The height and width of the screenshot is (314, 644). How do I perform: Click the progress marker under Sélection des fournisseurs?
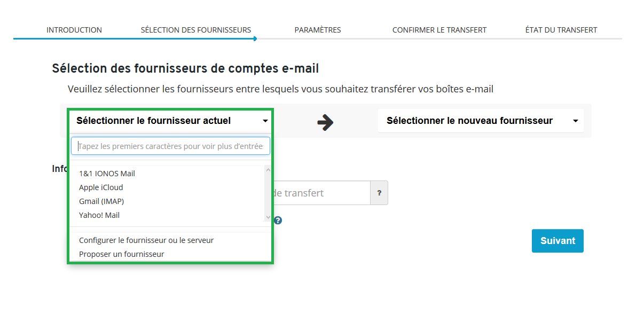pos(255,38)
